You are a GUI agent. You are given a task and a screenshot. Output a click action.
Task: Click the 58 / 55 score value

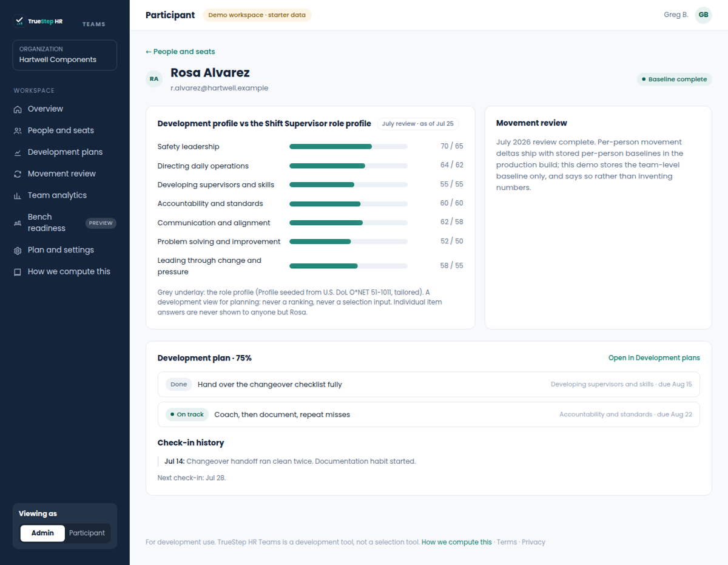pyautogui.click(x=452, y=265)
